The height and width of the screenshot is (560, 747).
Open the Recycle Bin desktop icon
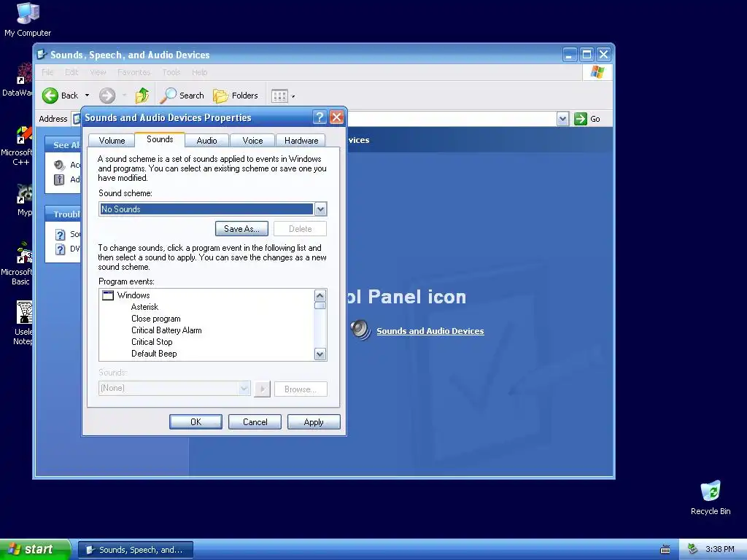click(x=711, y=497)
